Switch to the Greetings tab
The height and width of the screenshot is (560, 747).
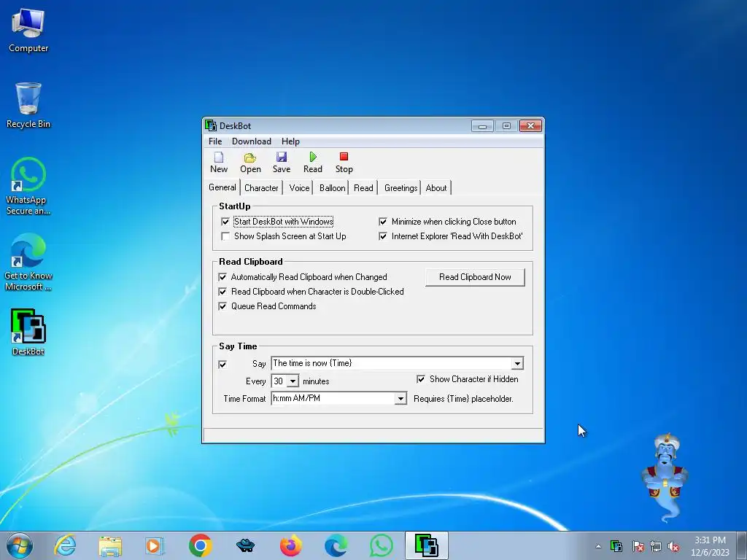click(400, 188)
